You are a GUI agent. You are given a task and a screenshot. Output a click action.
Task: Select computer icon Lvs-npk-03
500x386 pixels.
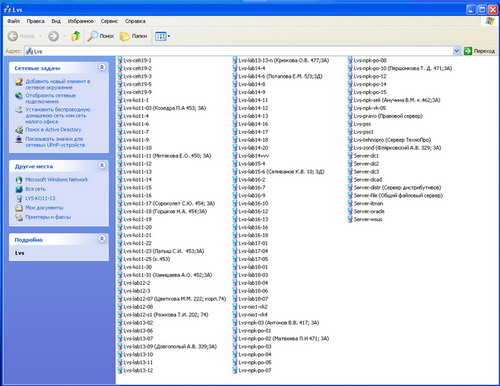(235, 322)
